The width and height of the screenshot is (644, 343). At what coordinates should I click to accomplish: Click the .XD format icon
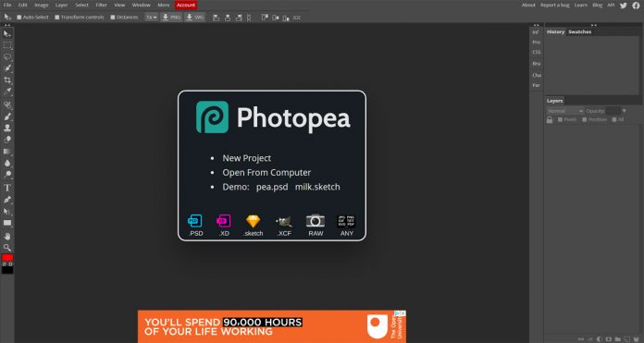[x=223, y=221]
